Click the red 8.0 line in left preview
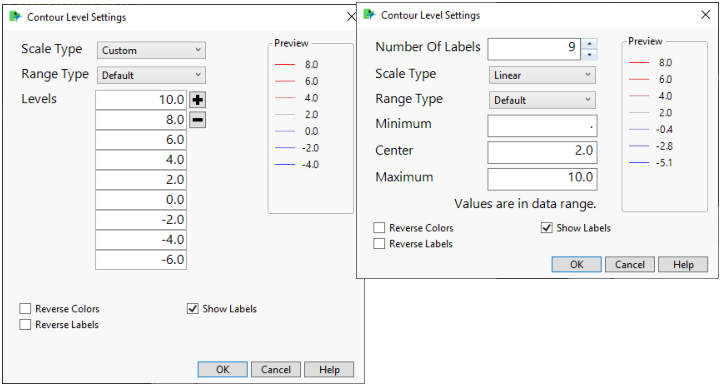This screenshot has height=386, width=721. pos(285,64)
